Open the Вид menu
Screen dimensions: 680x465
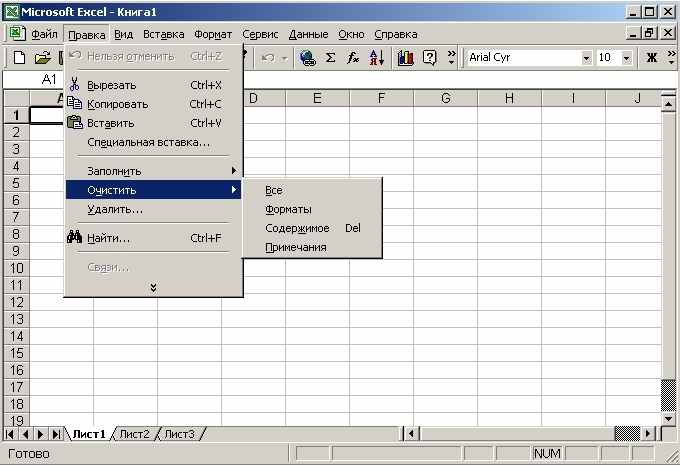click(124, 34)
